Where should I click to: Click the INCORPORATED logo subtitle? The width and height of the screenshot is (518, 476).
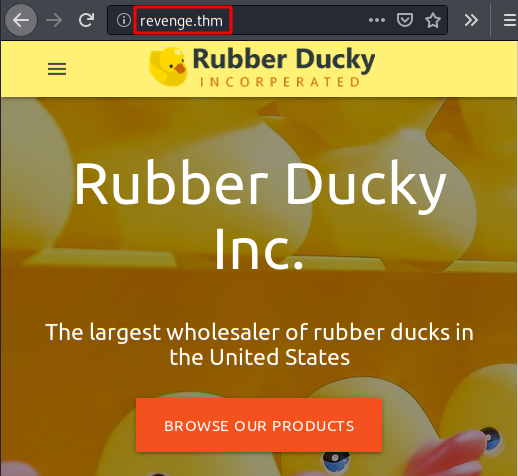[x=280, y=82]
